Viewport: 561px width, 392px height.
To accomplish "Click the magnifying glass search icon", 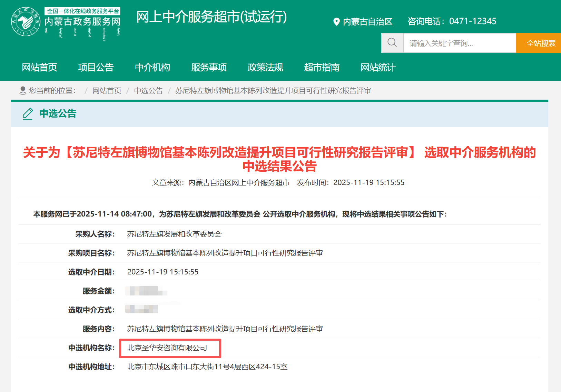I will click(392, 42).
